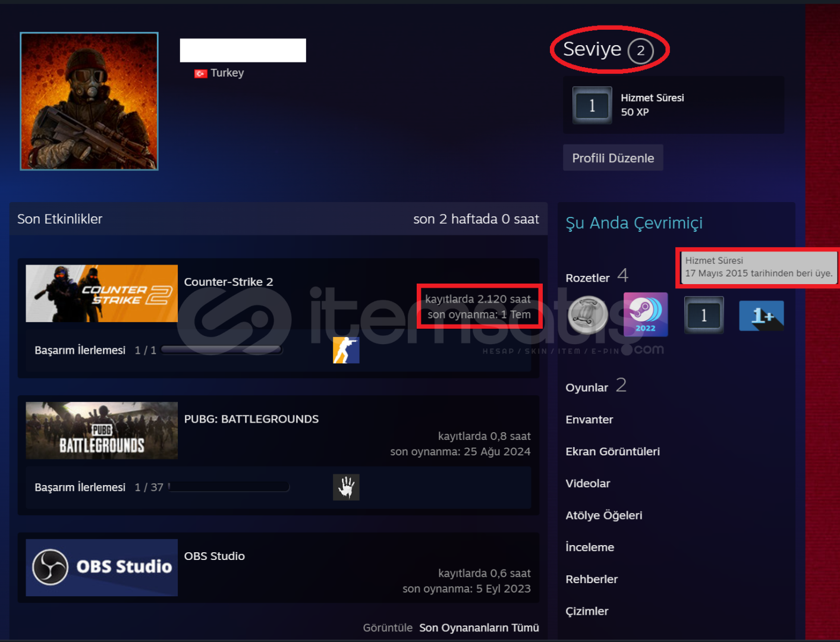The image size is (840, 642).
Task: Open the Rehberler guides page
Action: (x=592, y=580)
